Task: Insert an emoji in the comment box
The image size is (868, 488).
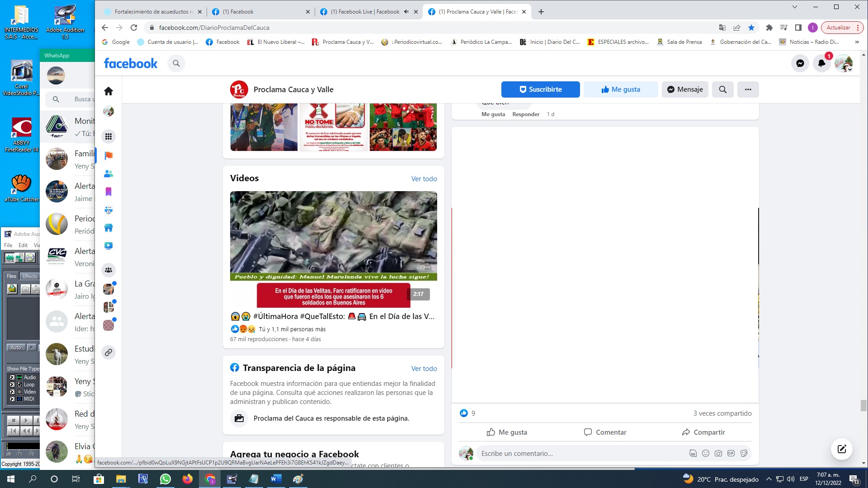Action: click(706, 453)
